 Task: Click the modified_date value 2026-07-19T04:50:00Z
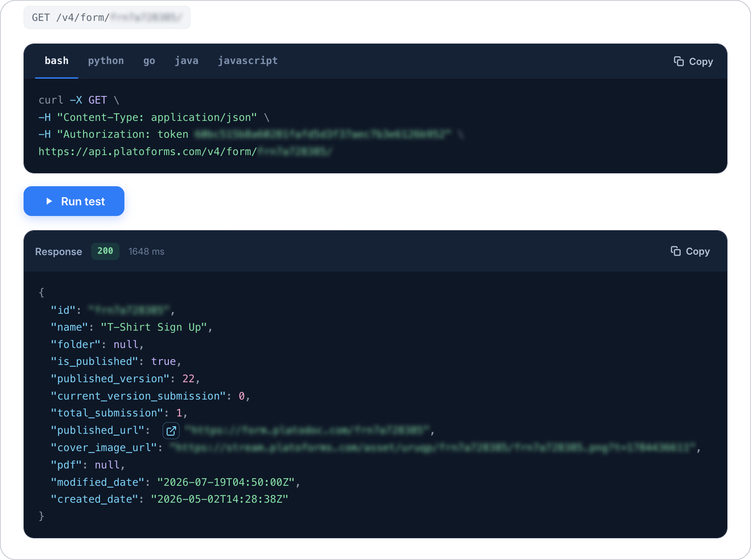[x=226, y=483]
